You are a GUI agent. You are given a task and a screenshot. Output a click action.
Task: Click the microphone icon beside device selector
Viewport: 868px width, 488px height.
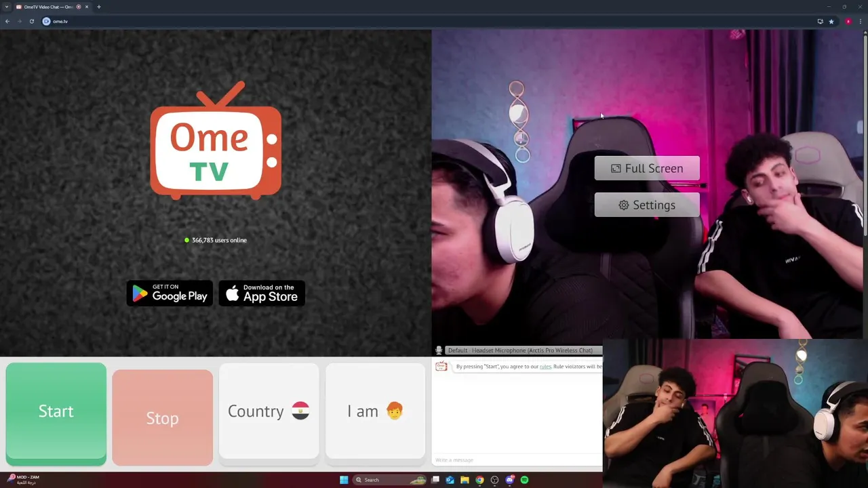pyautogui.click(x=439, y=350)
